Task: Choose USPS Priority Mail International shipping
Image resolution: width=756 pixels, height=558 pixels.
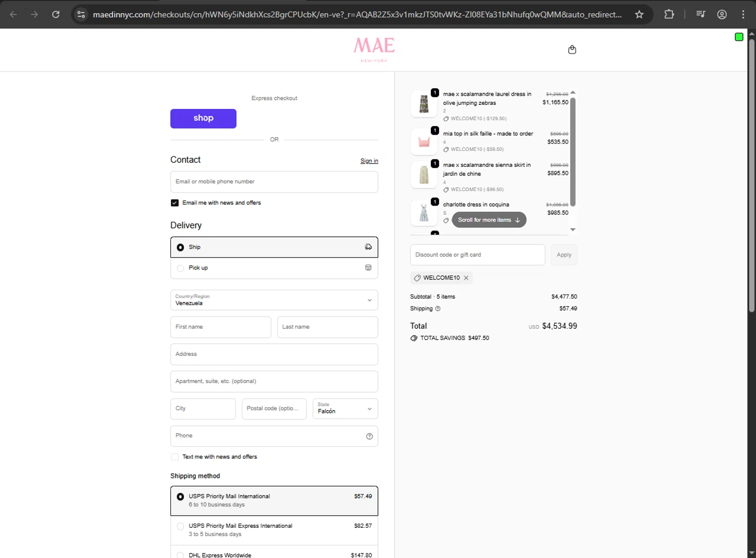Action: [x=274, y=501]
